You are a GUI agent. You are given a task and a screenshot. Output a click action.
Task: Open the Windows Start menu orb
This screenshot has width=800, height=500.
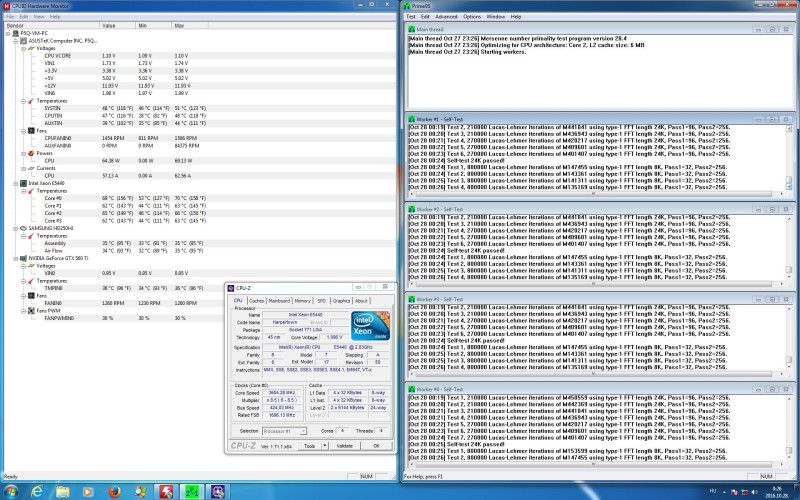point(11,491)
